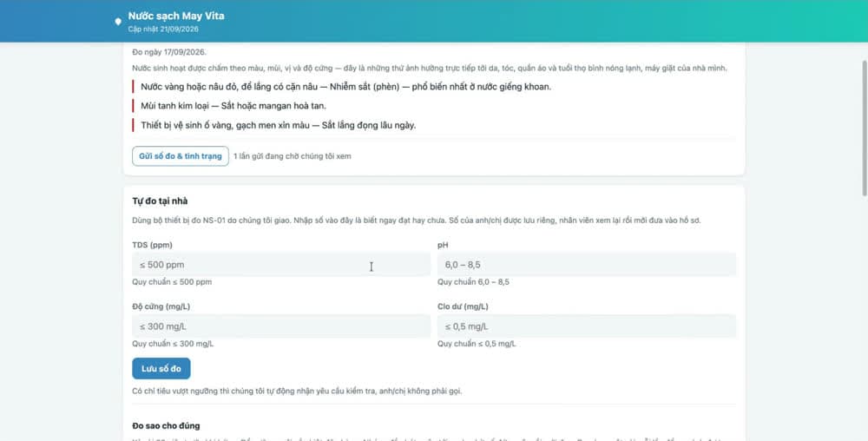
Task: Click the 'Clo dư (mg/L)' field label
Action: click(463, 306)
